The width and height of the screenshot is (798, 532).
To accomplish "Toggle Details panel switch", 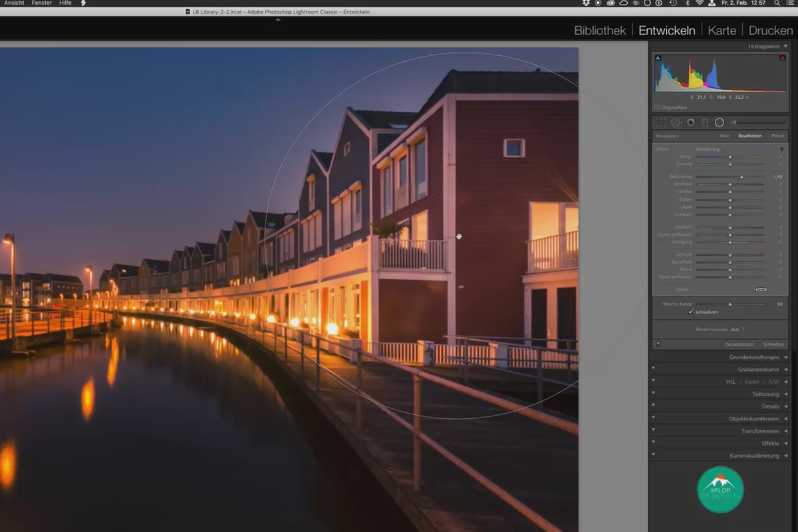I will pyautogui.click(x=654, y=406).
